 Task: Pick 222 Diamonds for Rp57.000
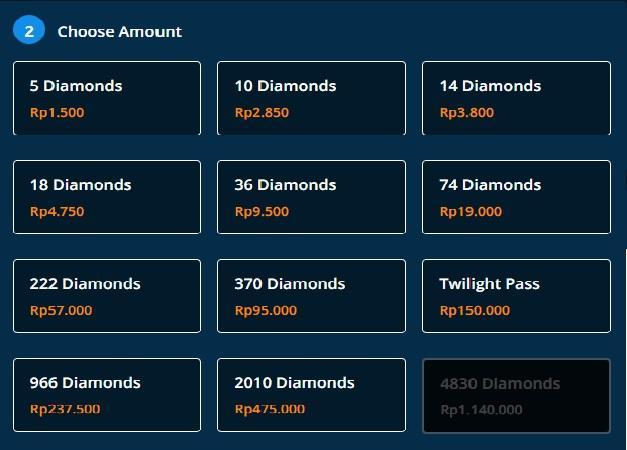point(107,296)
